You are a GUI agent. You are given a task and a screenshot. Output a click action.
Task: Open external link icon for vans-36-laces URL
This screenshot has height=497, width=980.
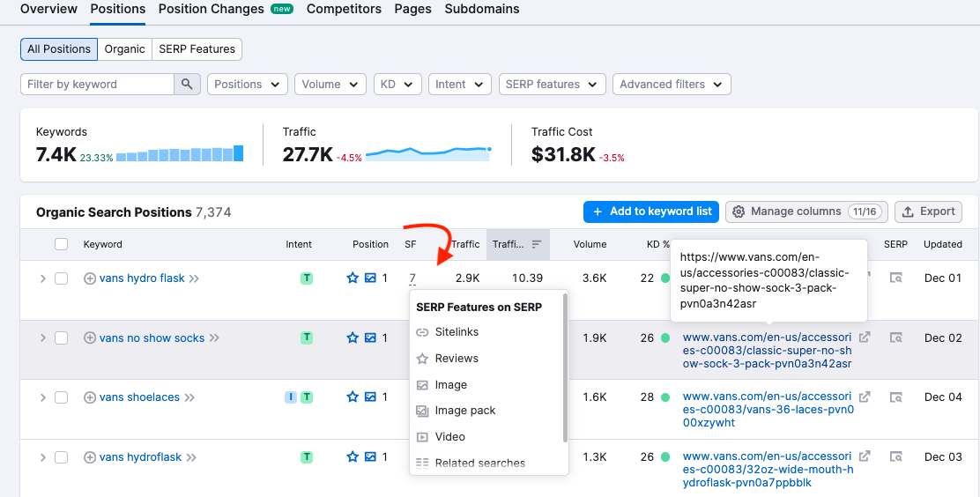pos(865,397)
